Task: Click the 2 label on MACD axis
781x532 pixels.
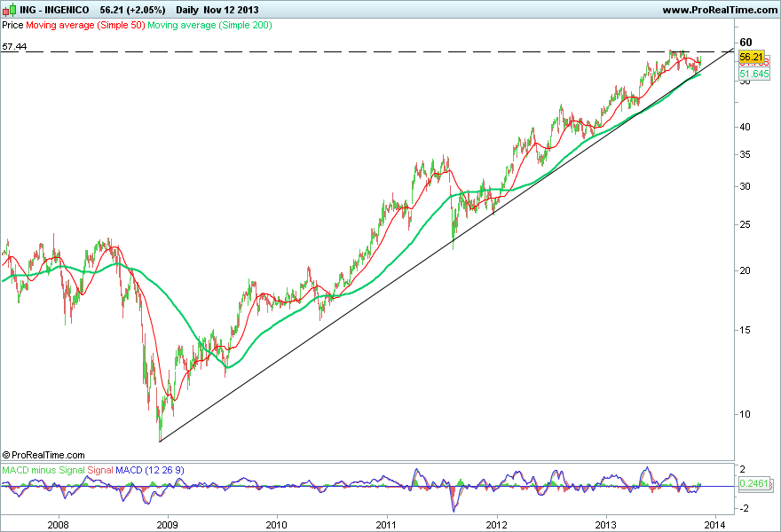Action: tap(743, 469)
